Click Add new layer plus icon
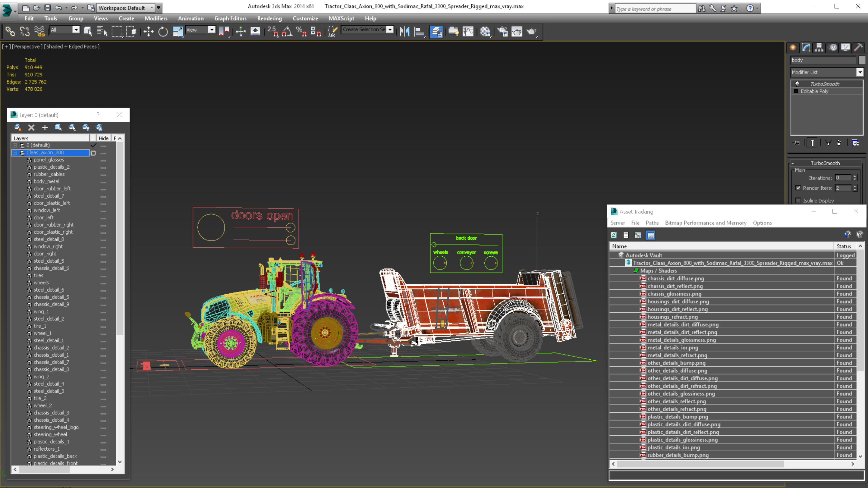The width and height of the screenshot is (868, 488). click(45, 127)
